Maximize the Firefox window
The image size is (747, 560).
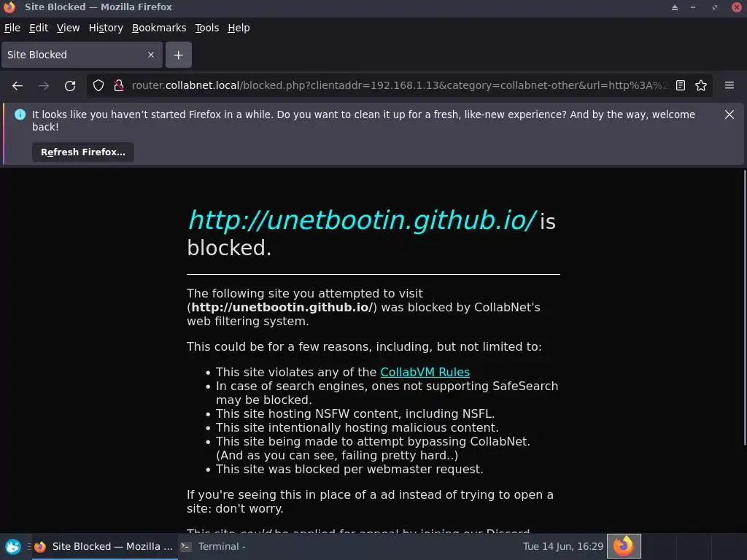(x=715, y=7)
